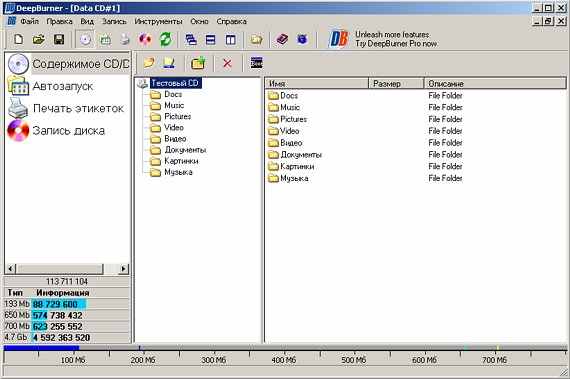Open the Autorun toolbar icon
This screenshot has height=379, width=570.
[x=105, y=39]
